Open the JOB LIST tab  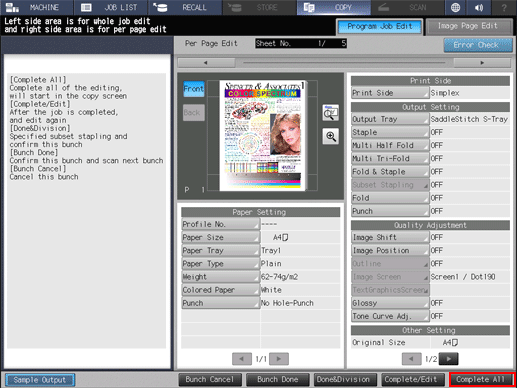tap(111, 7)
